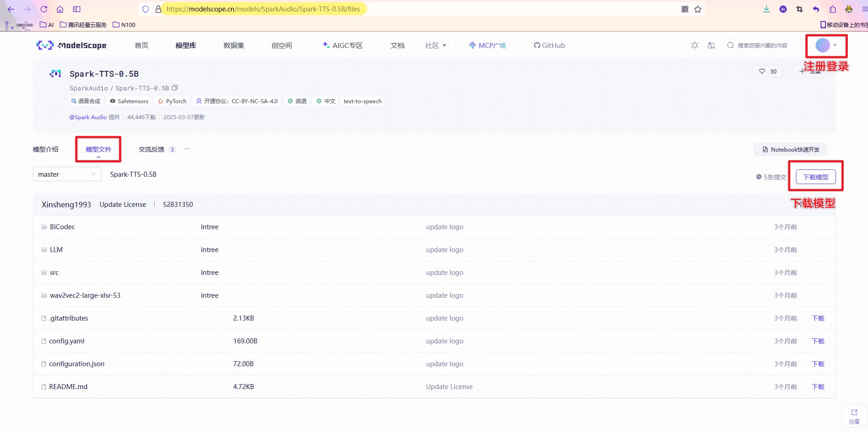Open the AIGC专区 navigation item
Viewport: 868px width, 432px height.
(342, 45)
